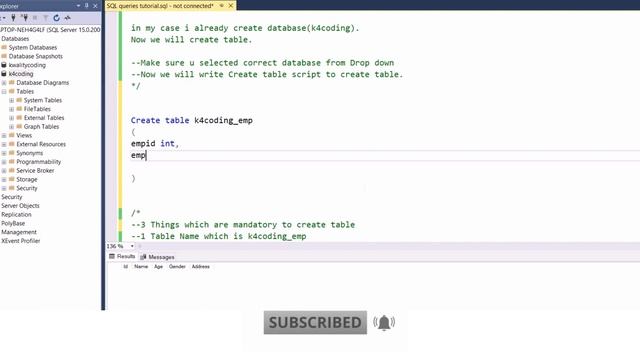Click the Synonyms folder icon
The height and width of the screenshot is (360, 640).
point(12,153)
